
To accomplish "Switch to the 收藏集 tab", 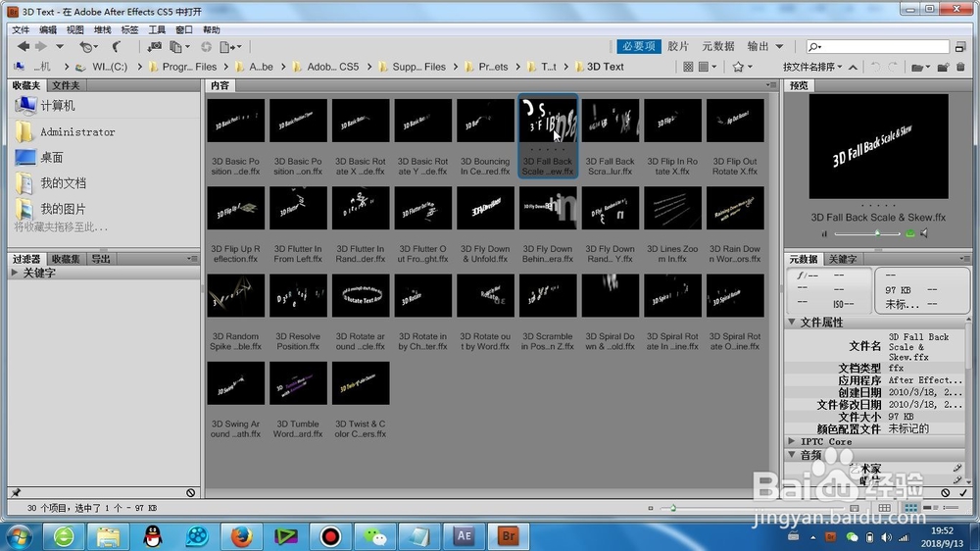I will 65,258.
